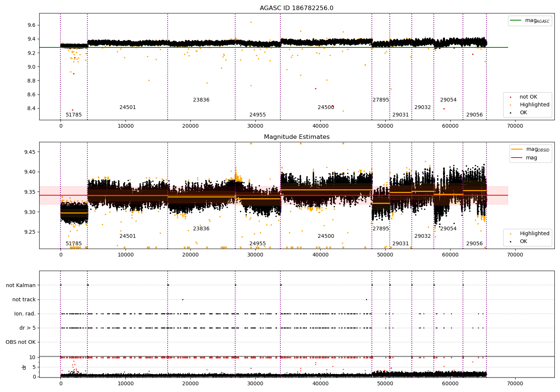Select the red 'mag' legend entry
560x392 pixels.
coord(525,158)
